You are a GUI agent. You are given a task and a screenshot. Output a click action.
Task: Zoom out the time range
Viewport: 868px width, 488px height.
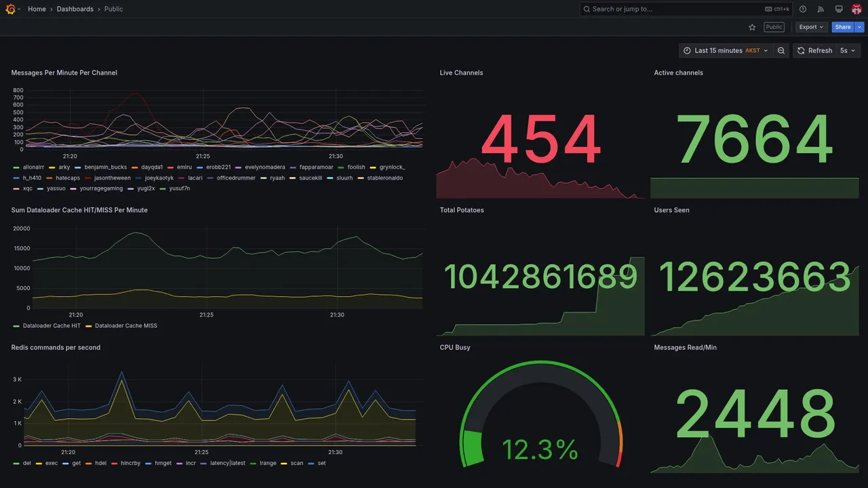coord(781,51)
